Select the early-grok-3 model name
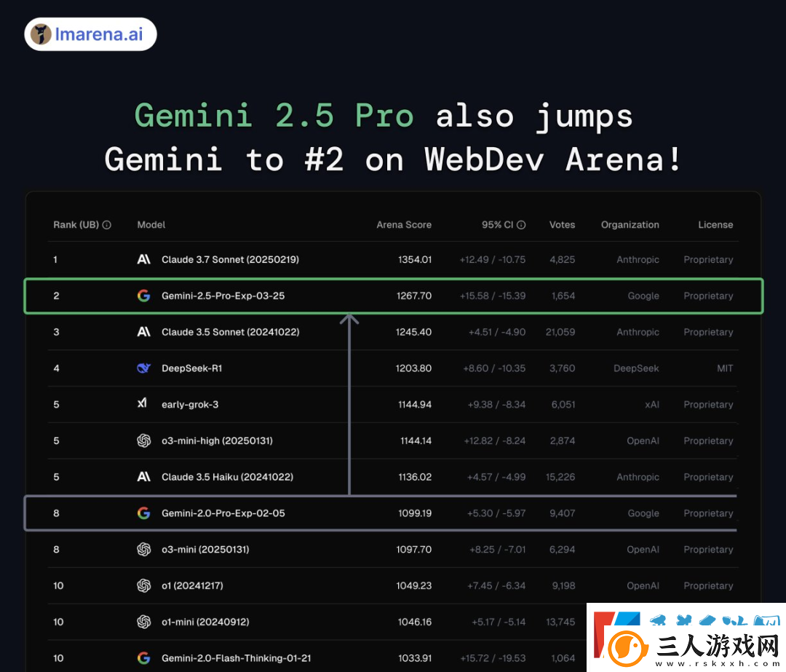The height and width of the screenshot is (672, 786). coord(190,405)
